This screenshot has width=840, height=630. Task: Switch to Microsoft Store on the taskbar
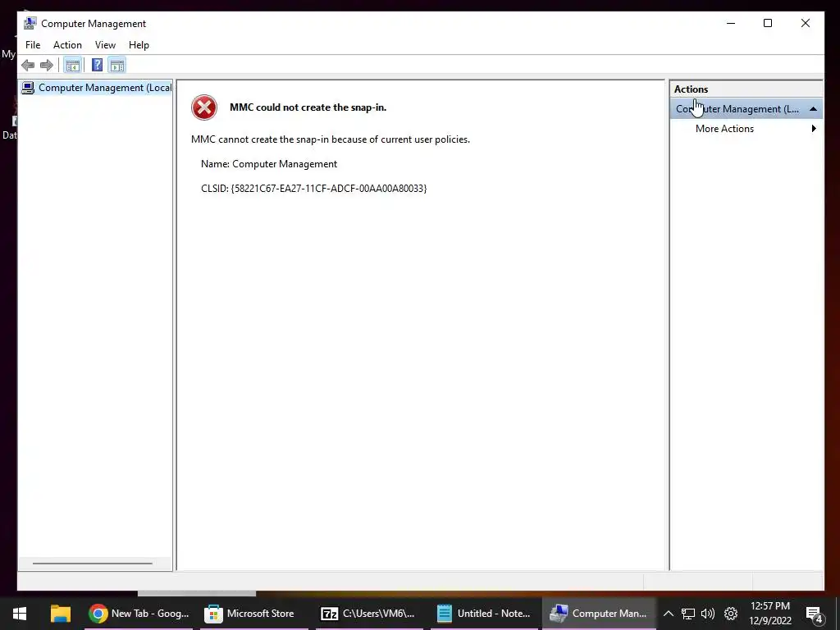click(254, 614)
